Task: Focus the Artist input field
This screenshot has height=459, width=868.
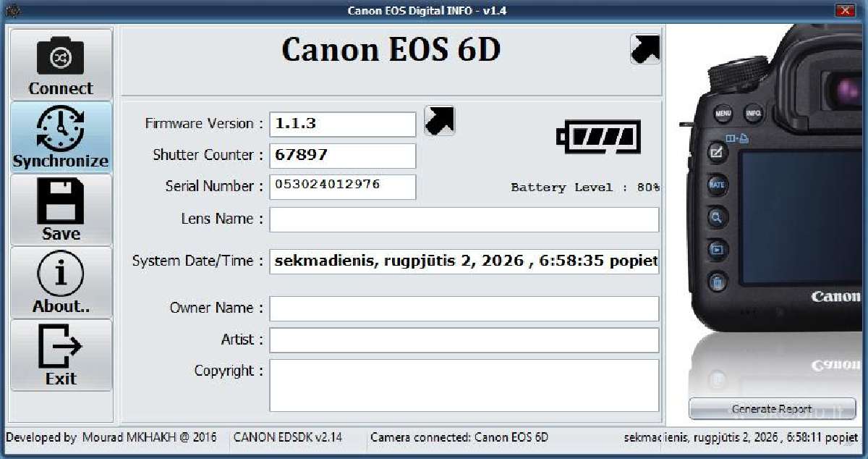Action: (x=464, y=340)
